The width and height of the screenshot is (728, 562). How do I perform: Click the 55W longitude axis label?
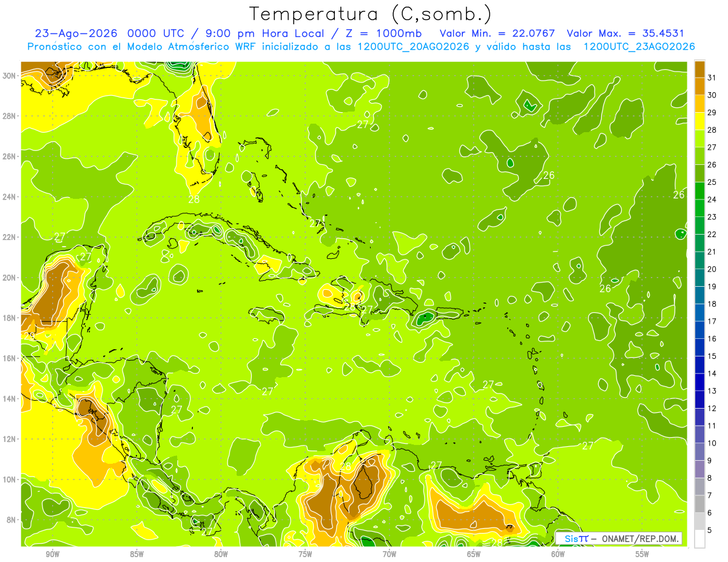pyautogui.click(x=642, y=554)
